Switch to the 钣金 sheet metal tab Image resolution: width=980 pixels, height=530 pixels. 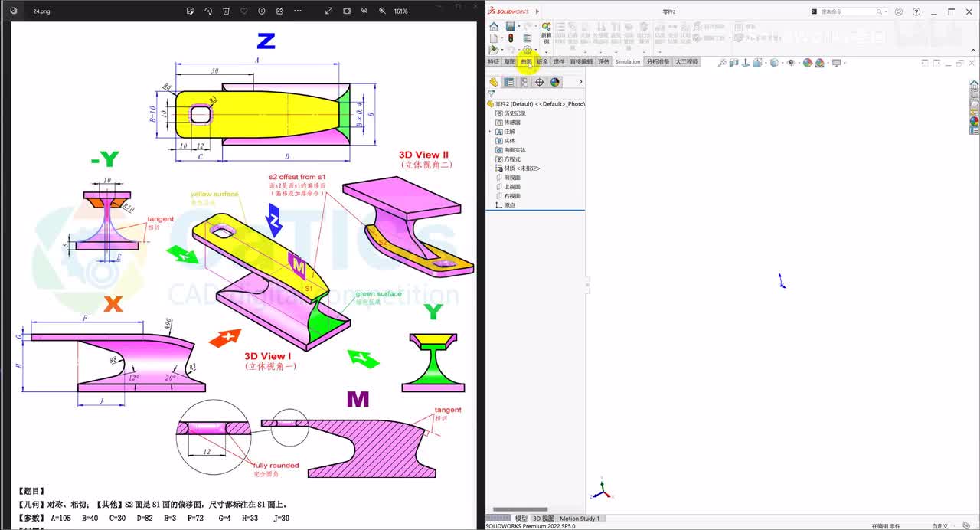pyautogui.click(x=542, y=61)
